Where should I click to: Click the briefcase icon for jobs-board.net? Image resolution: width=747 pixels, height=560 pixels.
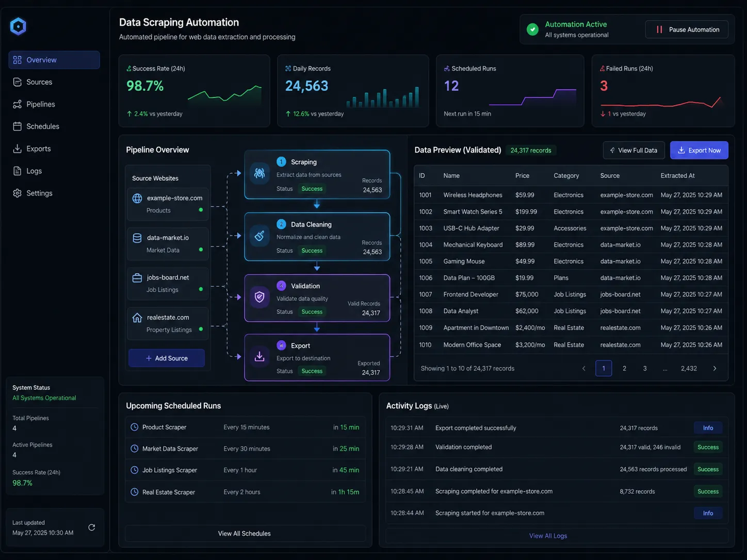click(137, 278)
